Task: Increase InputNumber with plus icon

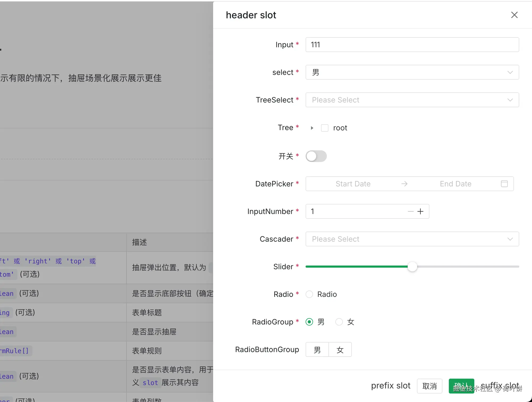Action: (x=420, y=211)
